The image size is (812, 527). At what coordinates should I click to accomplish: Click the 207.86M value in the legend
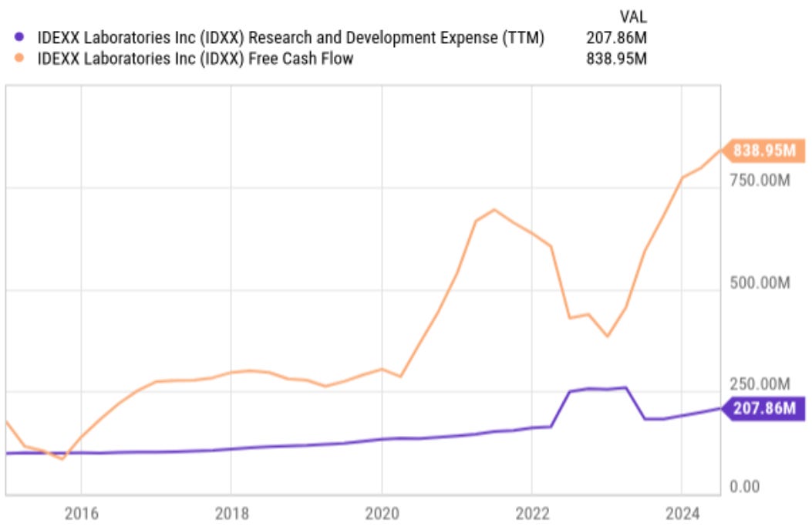tap(616, 38)
